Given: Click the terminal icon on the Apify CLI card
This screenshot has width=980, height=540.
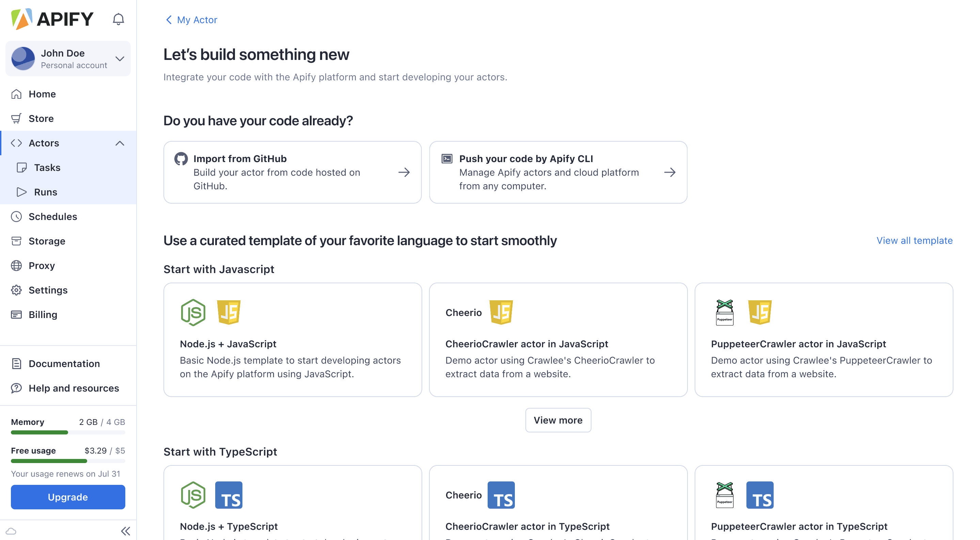Looking at the screenshot, I should [x=447, y=159].
